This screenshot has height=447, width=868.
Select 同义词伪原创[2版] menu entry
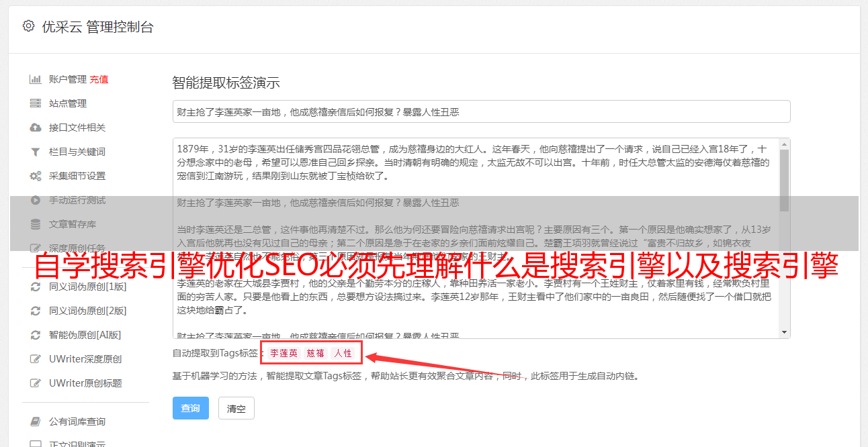tap(87, 311)
